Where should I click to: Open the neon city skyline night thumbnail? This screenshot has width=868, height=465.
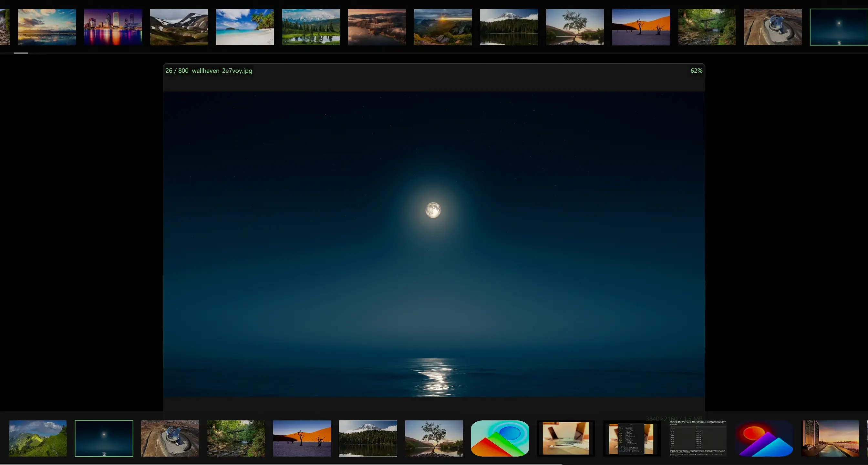tap(113, 27)
